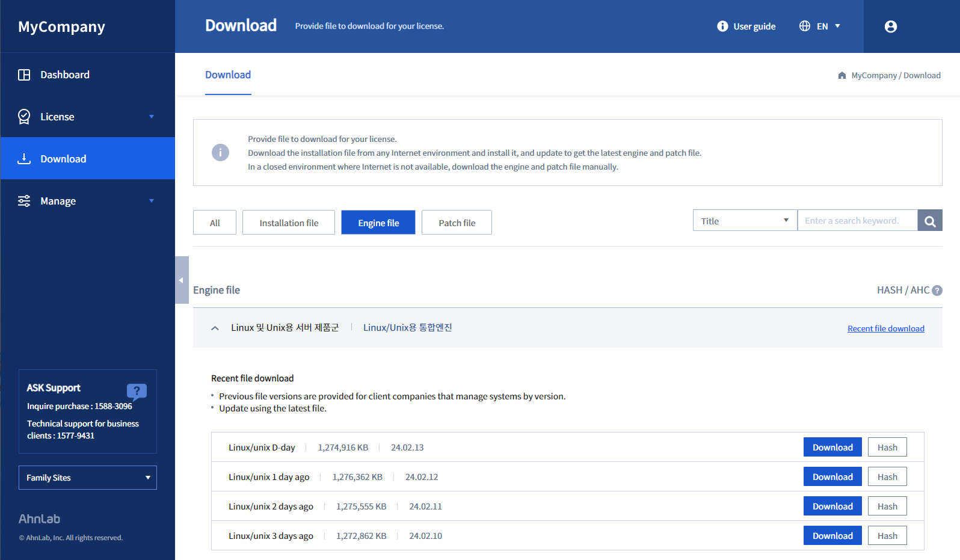Download the Linux/unix 2 days ago file
The width and height of the screenshot is (960, 560).
coord(832,506)
